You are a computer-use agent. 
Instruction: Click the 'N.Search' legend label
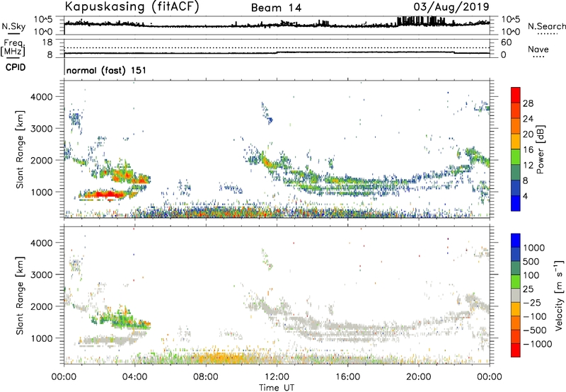[x=546, y=26]
